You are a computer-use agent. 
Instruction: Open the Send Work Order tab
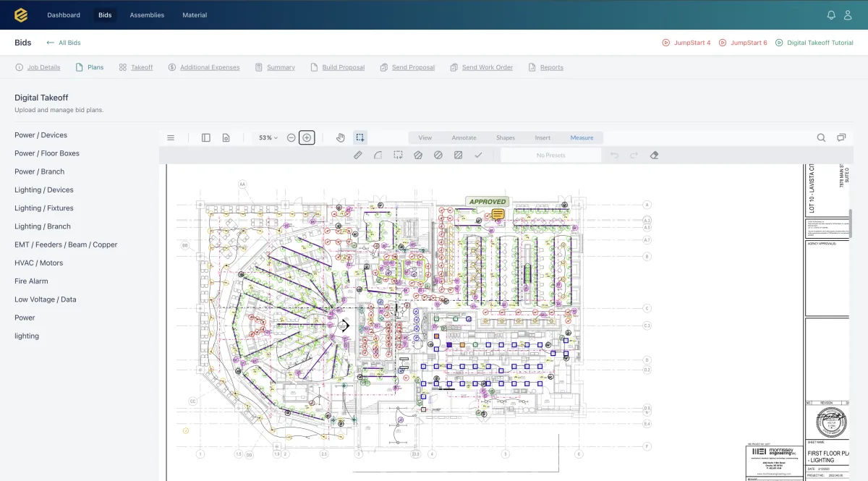[x=482, y=67]
